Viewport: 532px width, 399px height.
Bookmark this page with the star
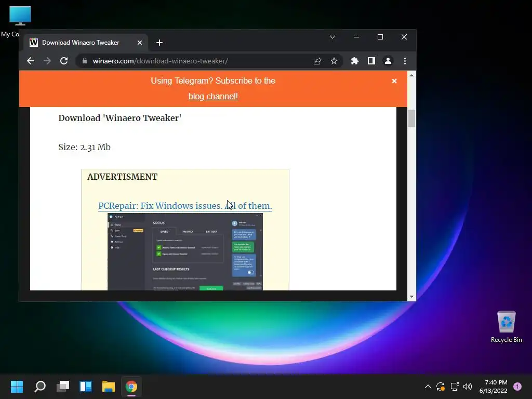334,61
